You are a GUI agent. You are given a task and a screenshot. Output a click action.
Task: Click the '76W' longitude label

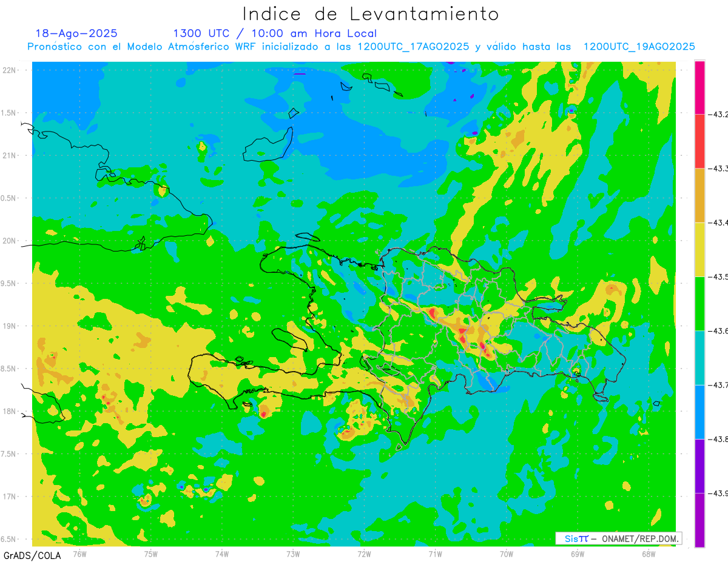[x=79, y=554]
